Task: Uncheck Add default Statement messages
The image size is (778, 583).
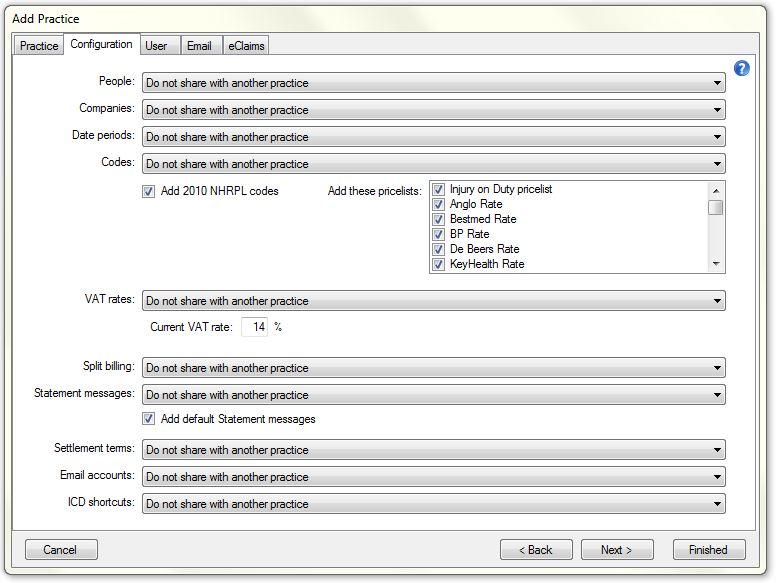Action: click(x=149, y=419)
